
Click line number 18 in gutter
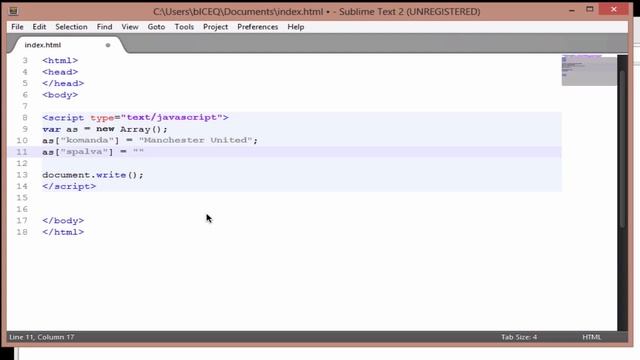(x=22, y=232)
